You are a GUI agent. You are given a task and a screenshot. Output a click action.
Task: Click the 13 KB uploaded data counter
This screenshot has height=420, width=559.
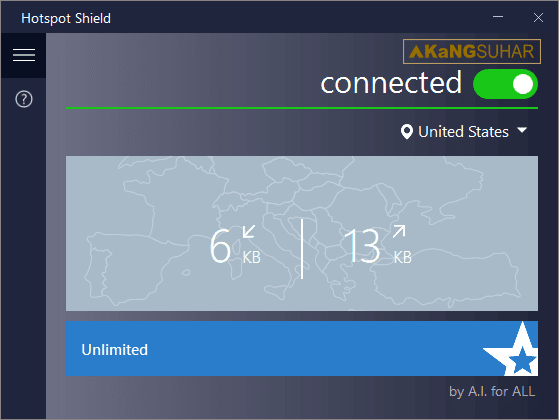pos(378,245)
